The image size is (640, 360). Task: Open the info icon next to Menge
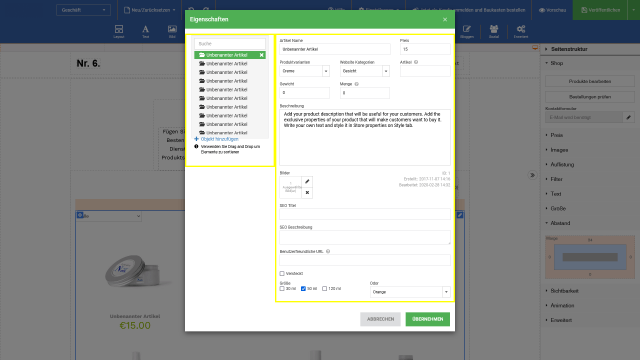pos(356,84)
